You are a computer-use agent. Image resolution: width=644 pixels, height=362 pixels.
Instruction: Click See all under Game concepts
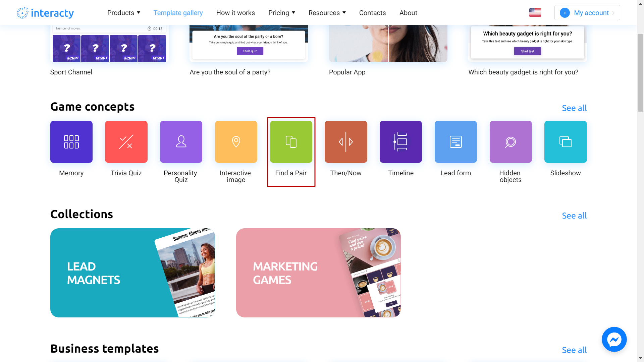574,108
